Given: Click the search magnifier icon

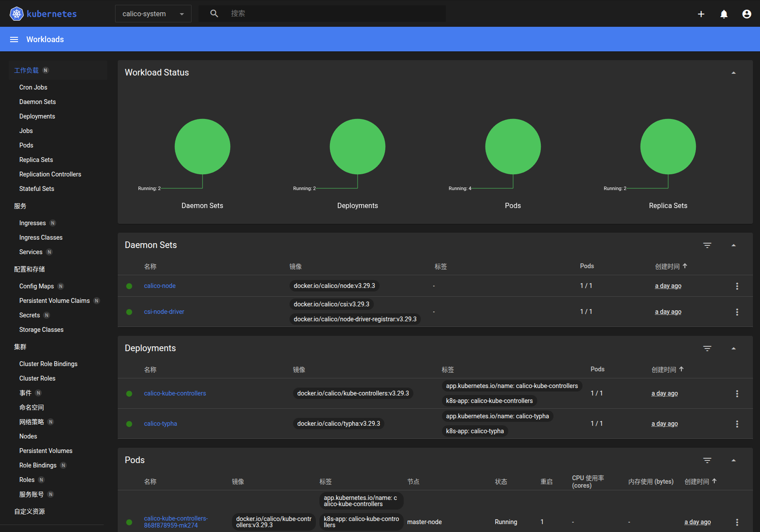Looking at the screenshot, I should [x=214, y=14].
